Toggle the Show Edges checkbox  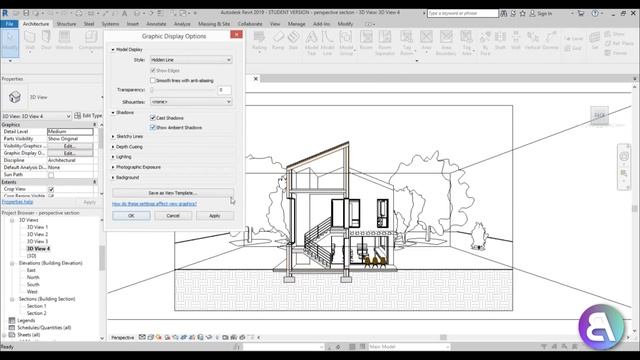click(x=153, y=71)
